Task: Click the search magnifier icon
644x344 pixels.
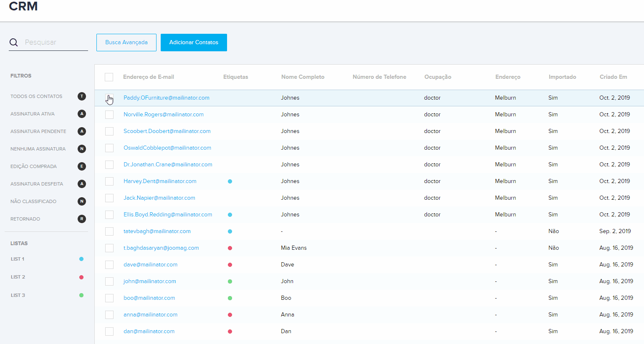Action: coord(14,43)
